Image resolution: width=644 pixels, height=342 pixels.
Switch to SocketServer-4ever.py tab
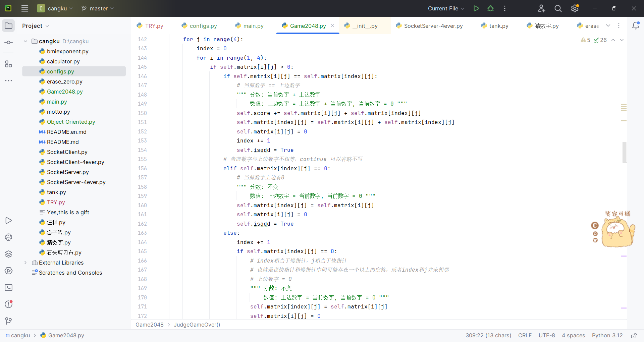(x=429, y=26)
